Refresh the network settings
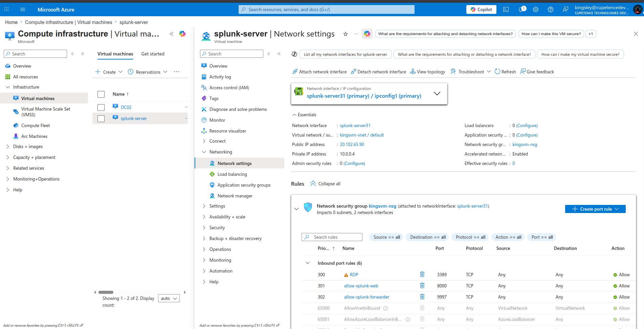This screenshot has height=329, width=644. (x=505, y=72)
